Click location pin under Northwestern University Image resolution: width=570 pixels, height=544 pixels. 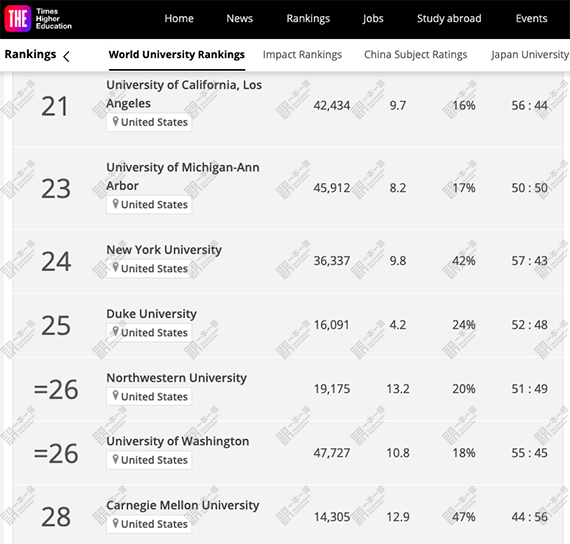coord(115,396)
